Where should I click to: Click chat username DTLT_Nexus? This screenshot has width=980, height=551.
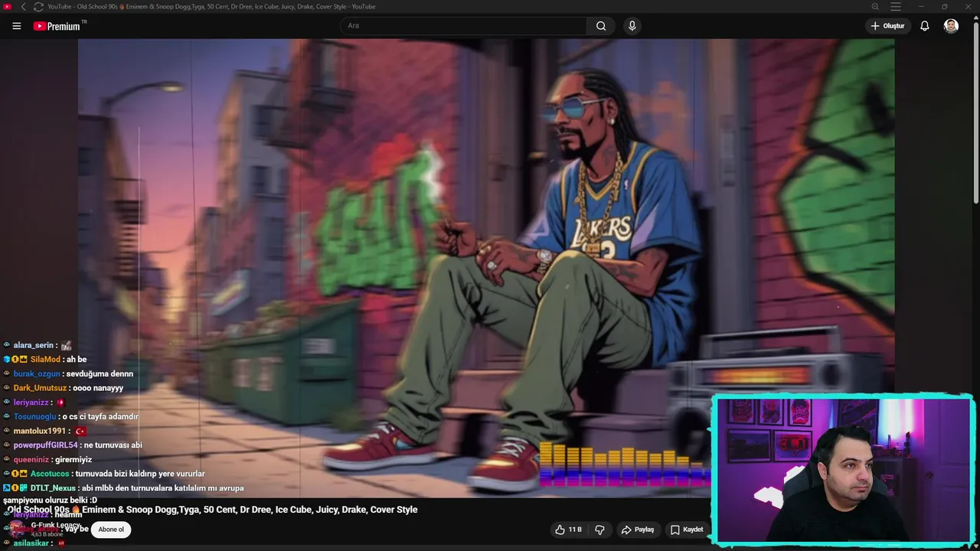click(53, 488)
